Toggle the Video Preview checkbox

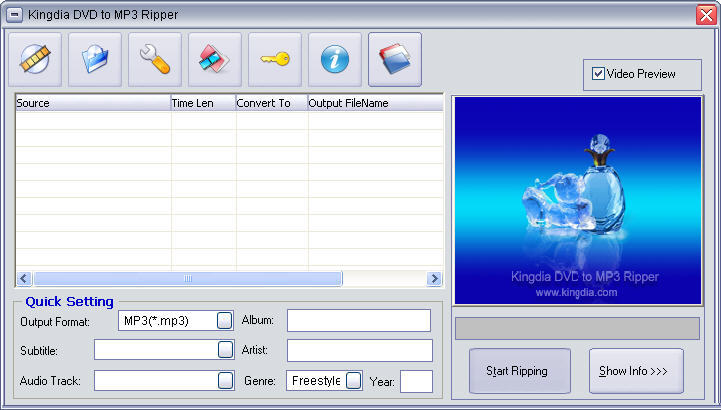(599, 74)
